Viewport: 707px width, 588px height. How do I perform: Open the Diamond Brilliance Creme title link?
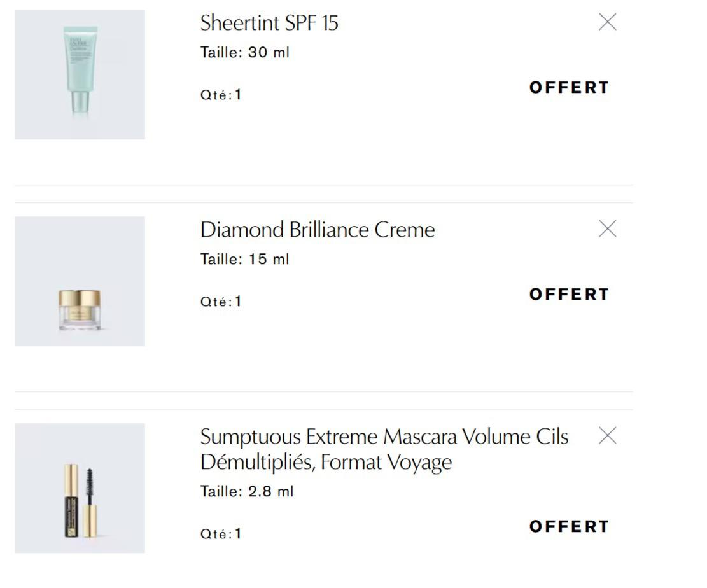coord(318,230)
